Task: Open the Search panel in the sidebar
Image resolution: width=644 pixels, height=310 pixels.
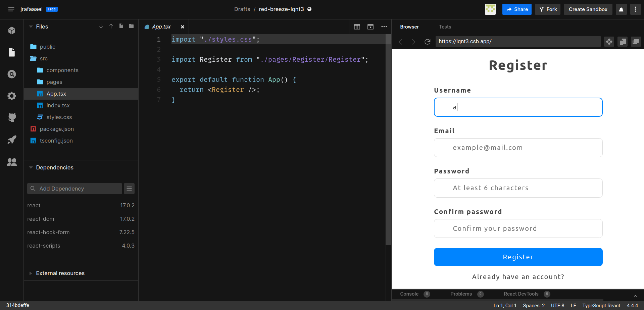Action: pos(12,74)
